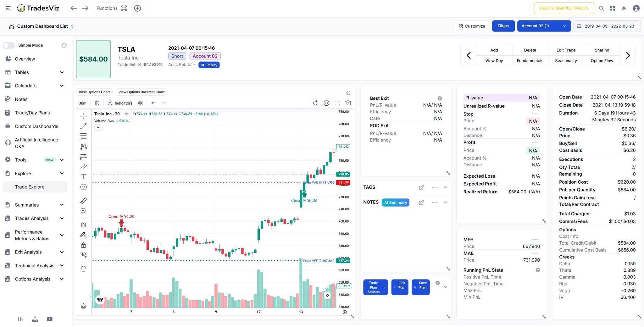Select Trade Explore in the sidebar
This screenshot has height=327, width=644.
click(35, 187)
